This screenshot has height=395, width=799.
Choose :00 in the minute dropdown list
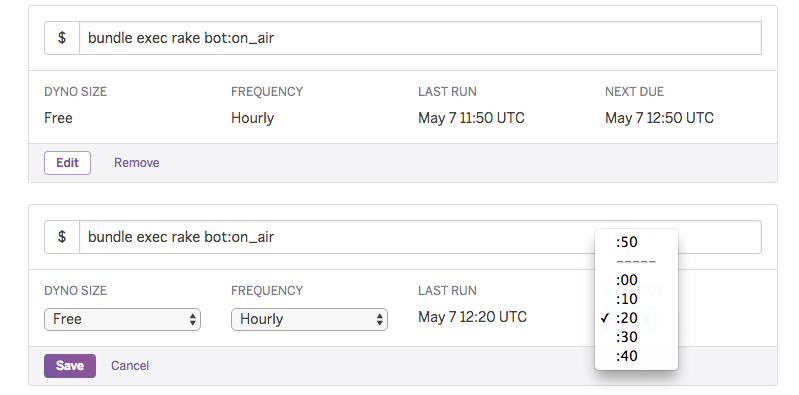[636, 280]
